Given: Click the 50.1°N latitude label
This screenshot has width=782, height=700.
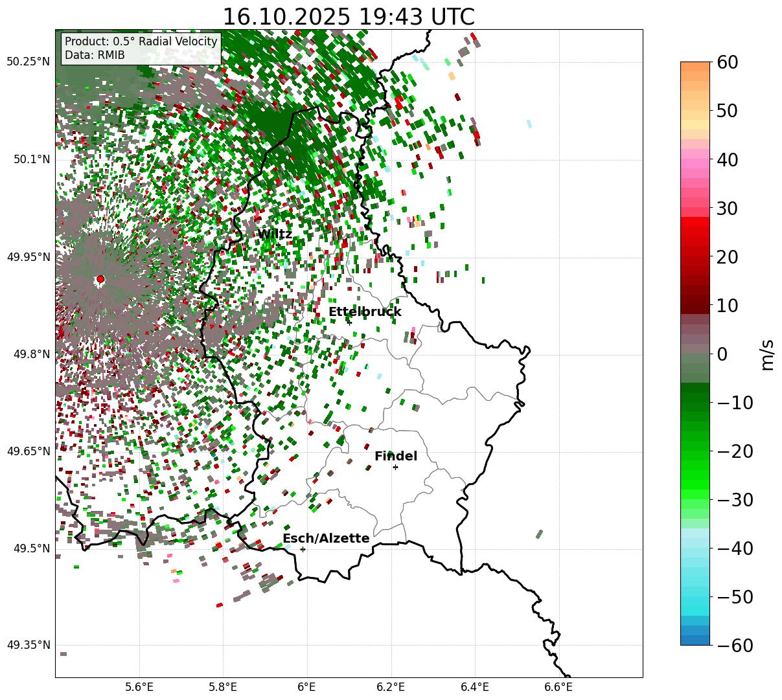Looking at the screenshot, I should coord(32,159).
